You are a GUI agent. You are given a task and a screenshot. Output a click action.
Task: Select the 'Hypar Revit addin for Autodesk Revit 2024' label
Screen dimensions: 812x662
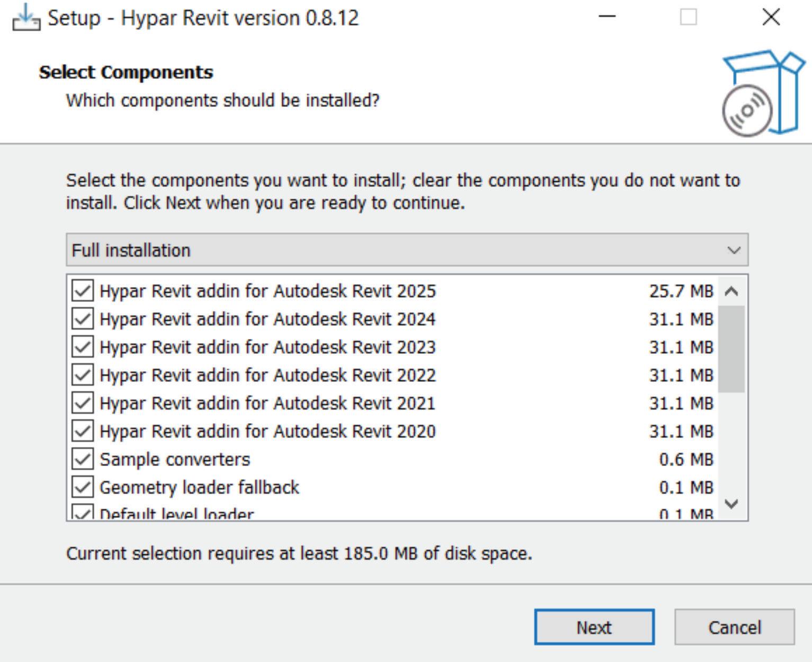point(267,319)
